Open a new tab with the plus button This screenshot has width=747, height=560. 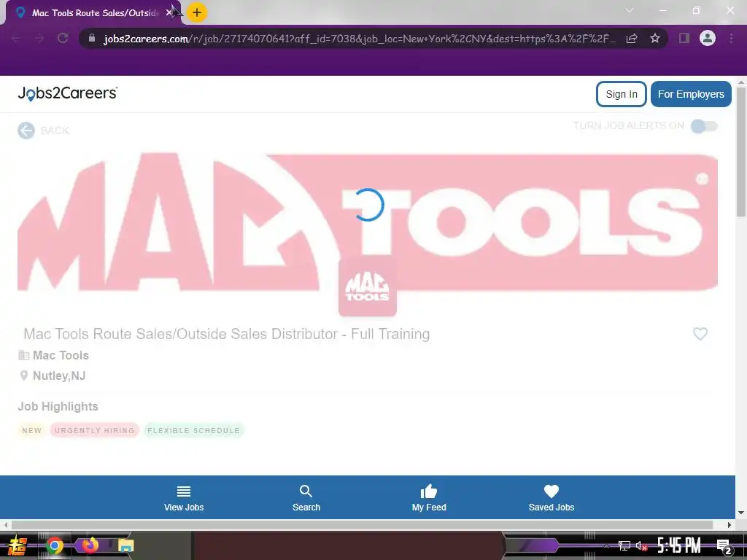click(197, 12)
